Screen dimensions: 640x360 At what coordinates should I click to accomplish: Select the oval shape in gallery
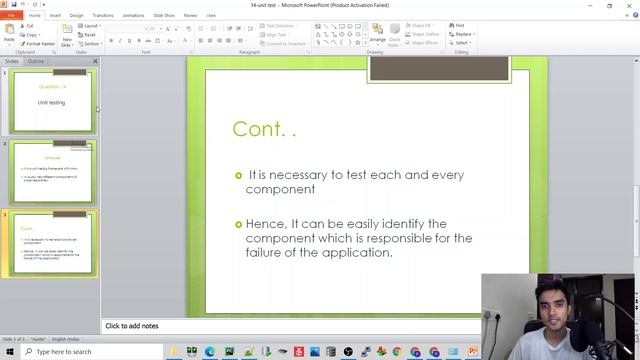pos(350,26)
